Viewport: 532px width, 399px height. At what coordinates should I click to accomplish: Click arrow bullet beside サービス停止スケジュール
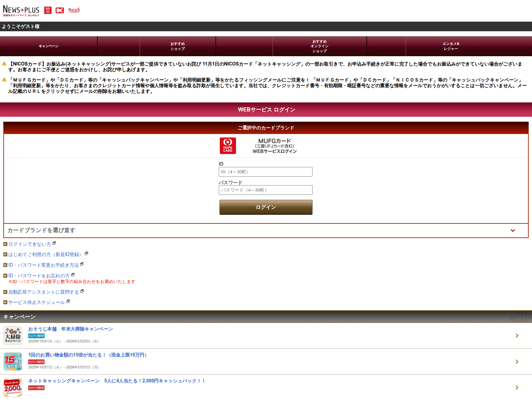5,302
